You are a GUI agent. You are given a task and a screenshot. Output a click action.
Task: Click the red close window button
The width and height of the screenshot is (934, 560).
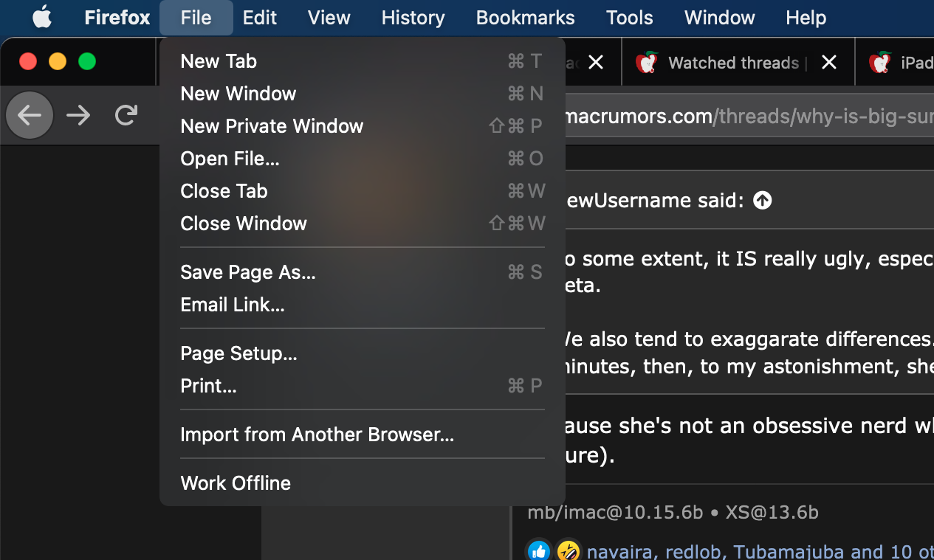coord(28,61)
